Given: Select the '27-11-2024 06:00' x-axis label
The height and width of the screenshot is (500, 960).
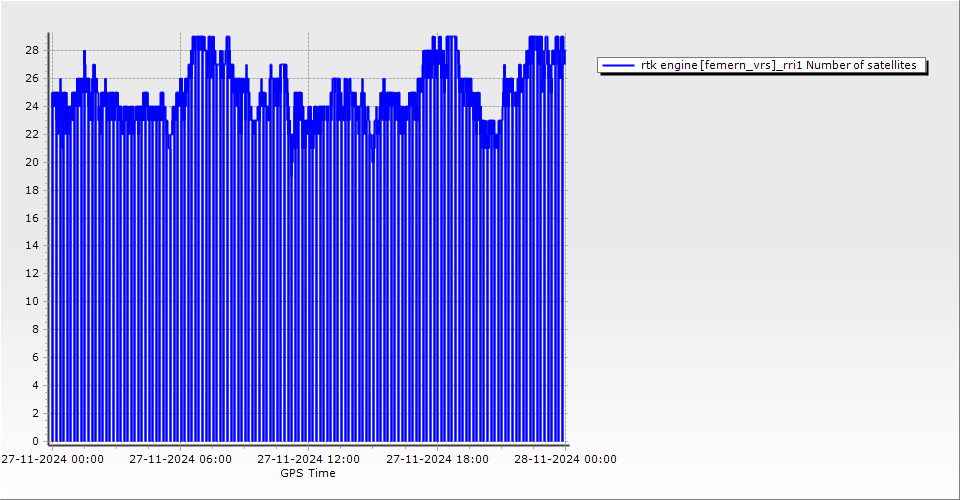Looking at the screenshot, I should click(180, 459).
